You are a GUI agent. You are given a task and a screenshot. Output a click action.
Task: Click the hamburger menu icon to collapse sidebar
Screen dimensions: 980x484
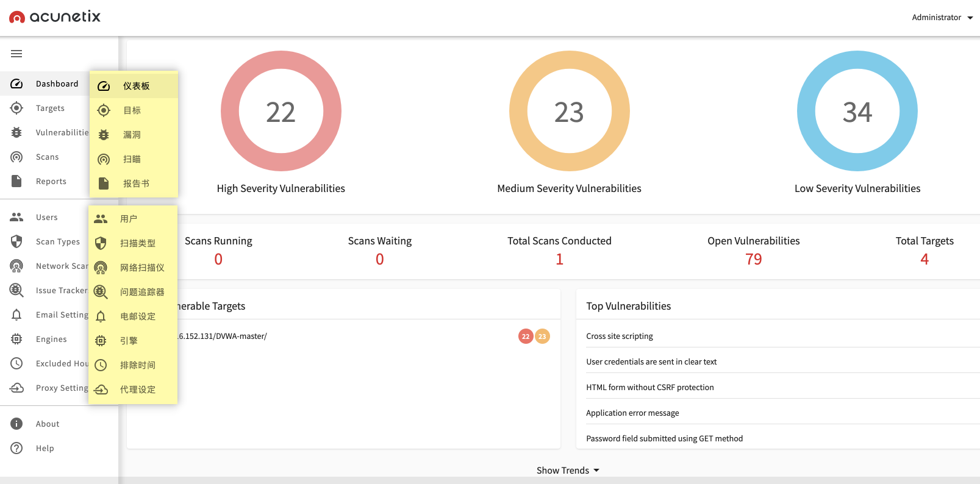pos(16,54)
